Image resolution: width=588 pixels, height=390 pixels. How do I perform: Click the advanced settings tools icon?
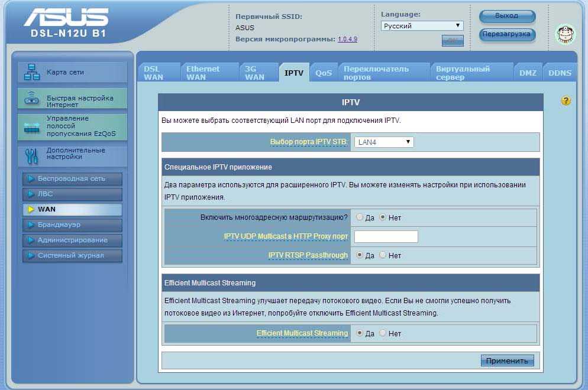click(x=31, y=155)
